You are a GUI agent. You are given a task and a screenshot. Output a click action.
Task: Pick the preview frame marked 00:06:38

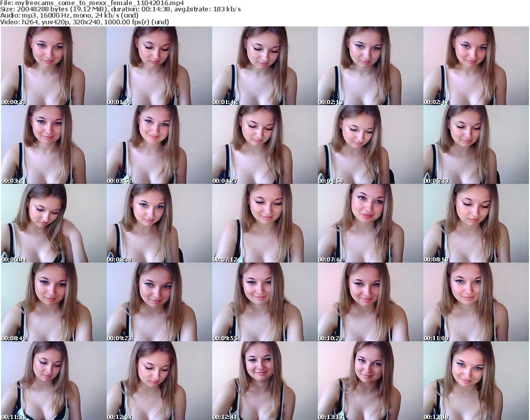(159, 223)
